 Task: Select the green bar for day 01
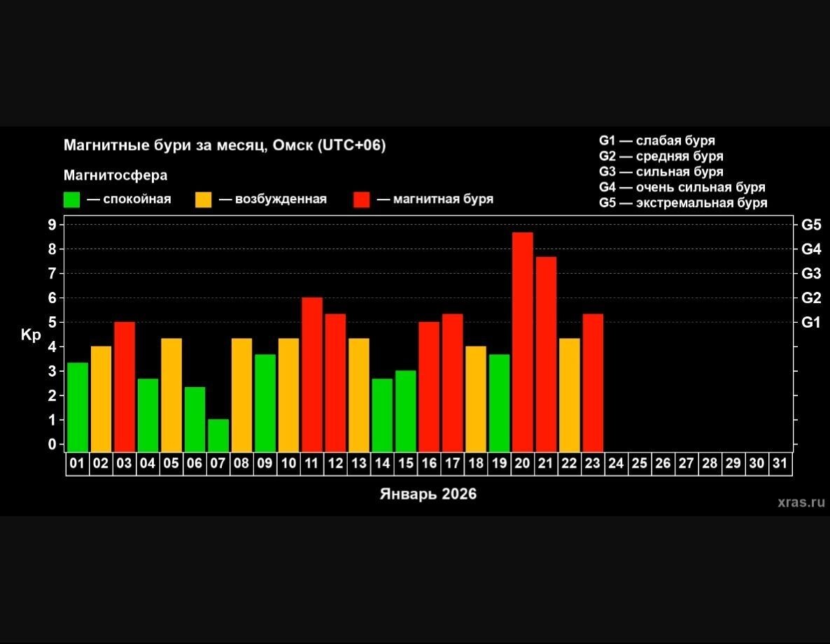coord(78,407)
